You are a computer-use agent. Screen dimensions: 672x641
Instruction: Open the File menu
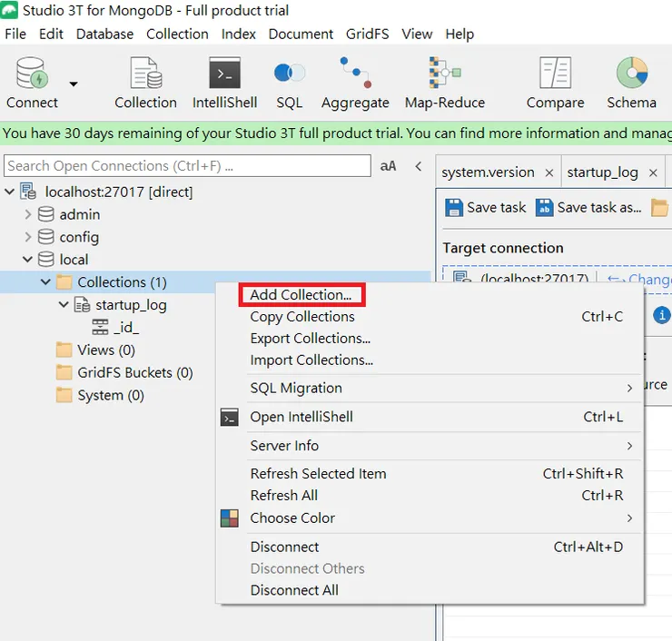pyautogui.click(x=15, y=34)
